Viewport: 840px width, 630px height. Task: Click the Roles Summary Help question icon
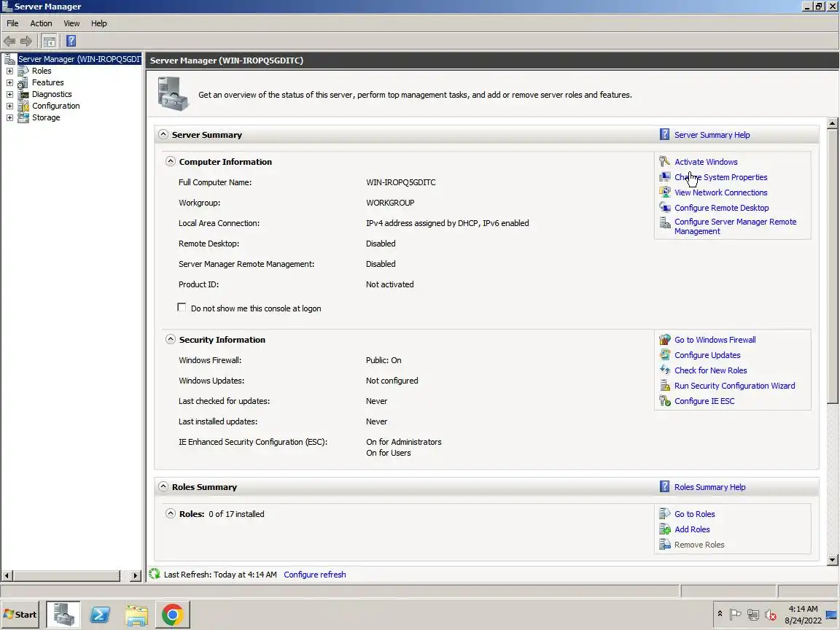point(664,486)
